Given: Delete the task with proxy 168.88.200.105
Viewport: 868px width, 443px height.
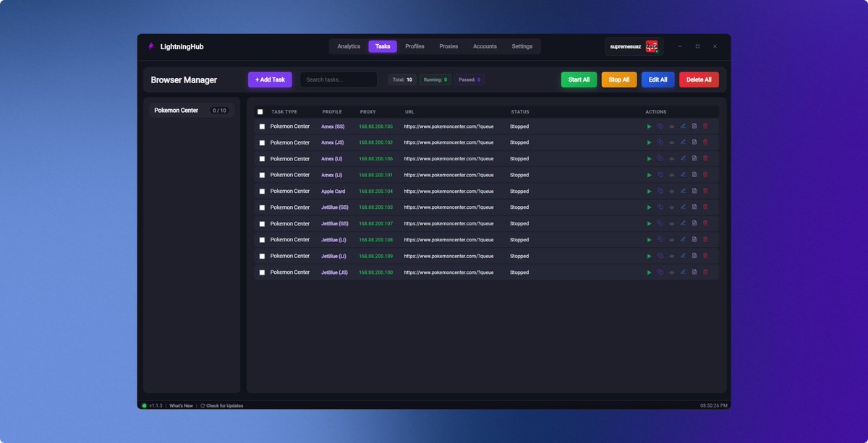Looking at the screenshot, I should (705, 126).
